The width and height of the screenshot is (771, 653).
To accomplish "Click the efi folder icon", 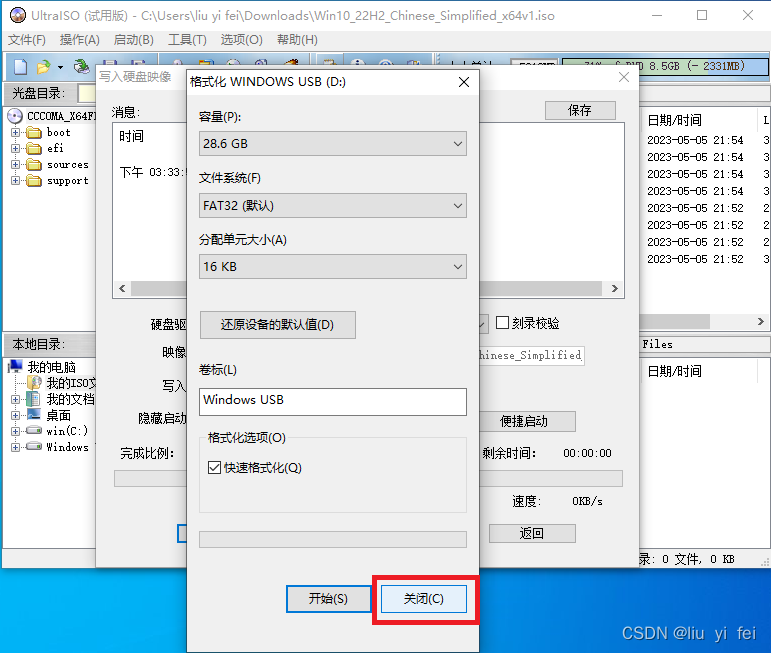I will tap(33, 148).
